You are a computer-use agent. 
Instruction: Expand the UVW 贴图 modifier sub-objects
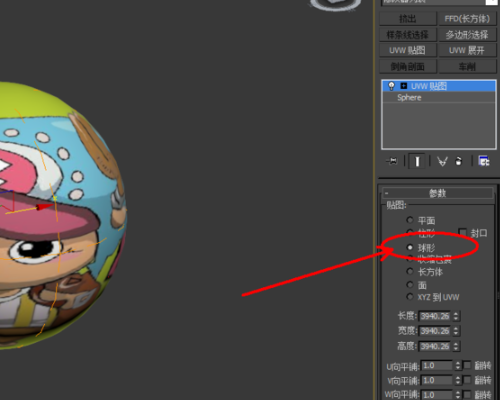[x=404, y=86]
